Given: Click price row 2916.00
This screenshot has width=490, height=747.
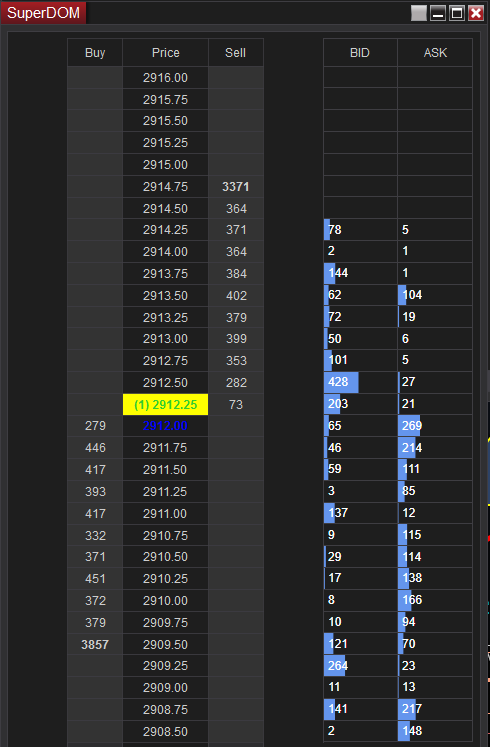Looking at the screenshot, I should coord(166,78).
